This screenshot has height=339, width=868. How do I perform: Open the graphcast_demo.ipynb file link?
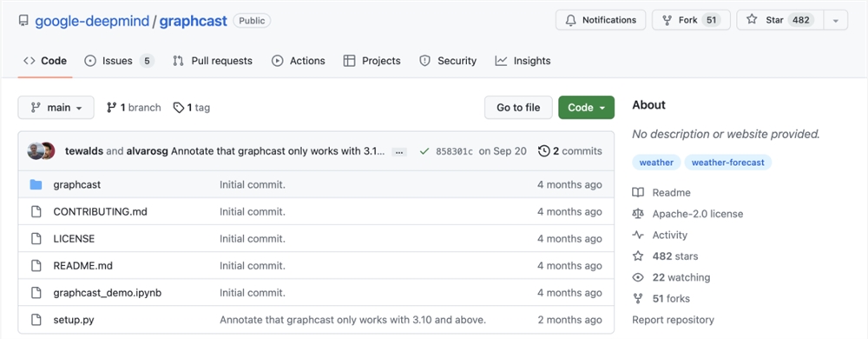click(108, 292)
